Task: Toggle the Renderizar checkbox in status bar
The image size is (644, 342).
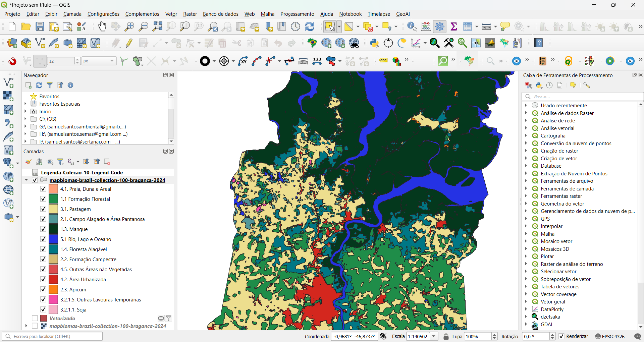Action: [x=561, y=336]
